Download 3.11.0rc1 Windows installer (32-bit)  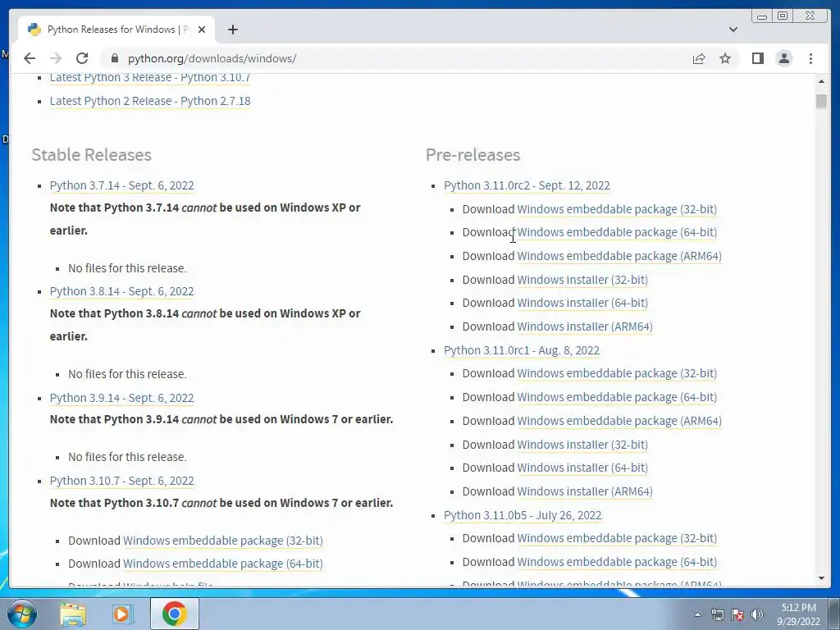tap(582, 445)
